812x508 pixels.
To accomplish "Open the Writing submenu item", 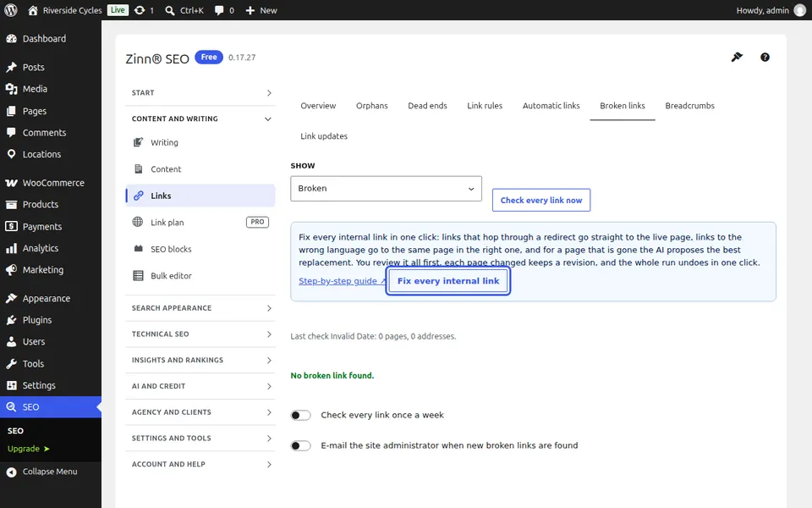I will [200, 142].
